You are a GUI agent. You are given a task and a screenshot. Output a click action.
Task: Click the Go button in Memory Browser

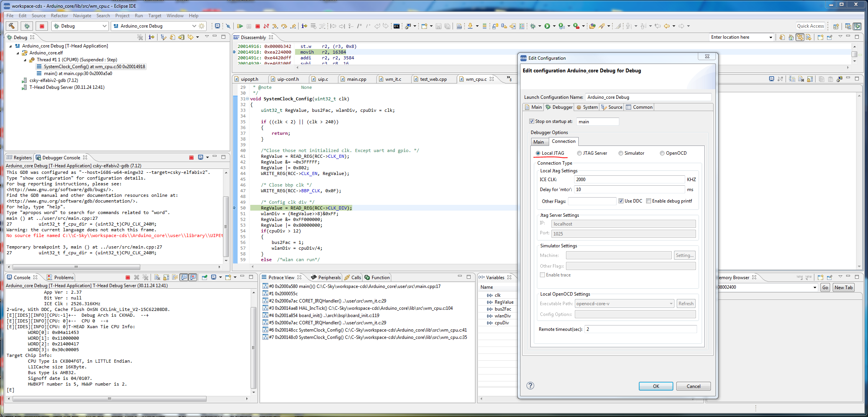pos(825,288)
